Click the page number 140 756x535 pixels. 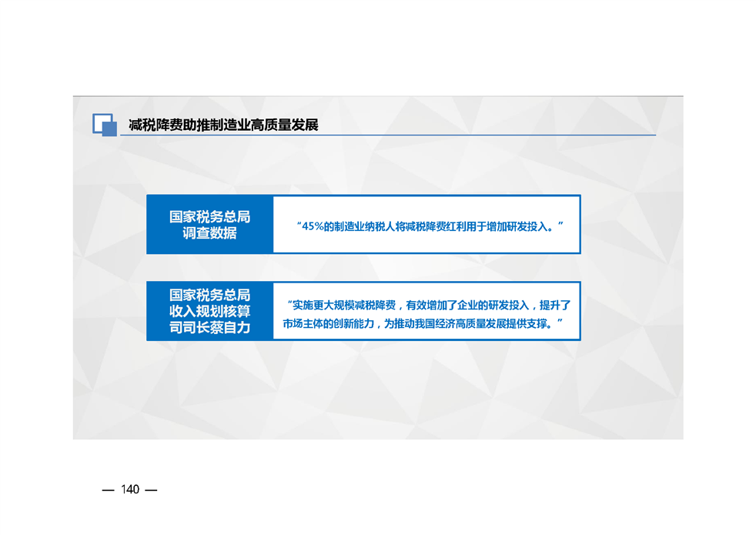click(130, 490)
